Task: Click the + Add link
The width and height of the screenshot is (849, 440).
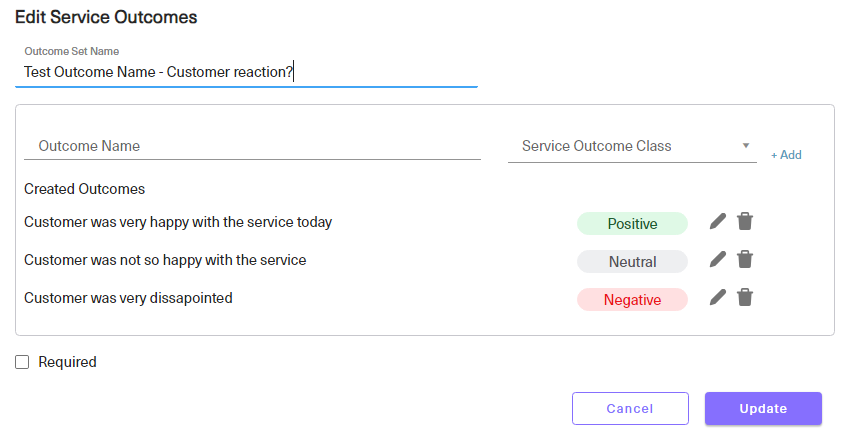Action: 786,155
